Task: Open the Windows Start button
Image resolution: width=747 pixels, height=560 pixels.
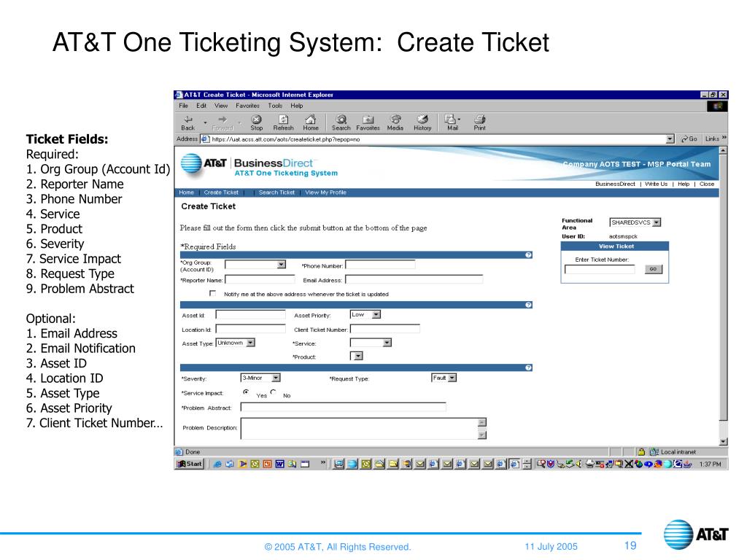Action: click(x=190, y=464)
